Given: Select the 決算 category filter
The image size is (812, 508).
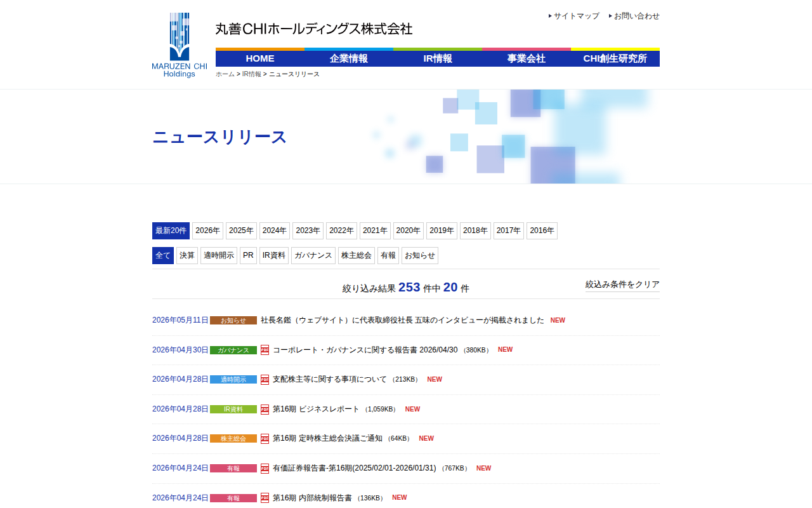Looking at the screenshot, I should click(187, 255).
